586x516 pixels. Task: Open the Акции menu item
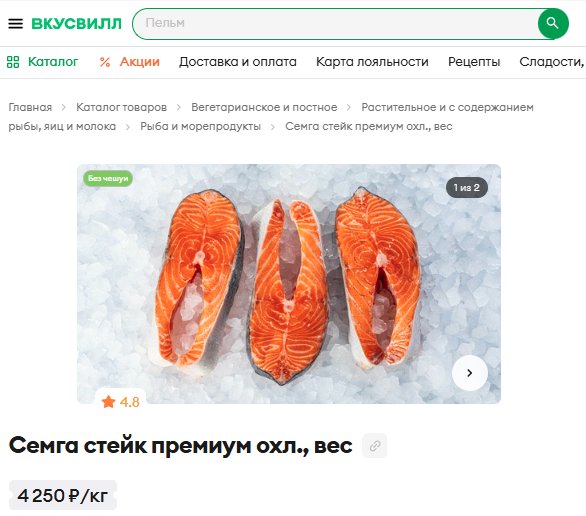(x=140, y=62)
